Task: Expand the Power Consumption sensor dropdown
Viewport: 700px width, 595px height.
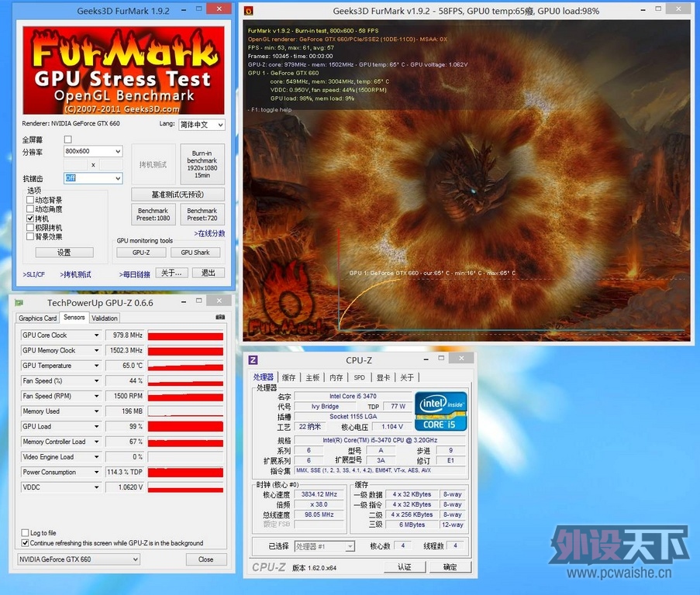Action: tap(96, 472)
